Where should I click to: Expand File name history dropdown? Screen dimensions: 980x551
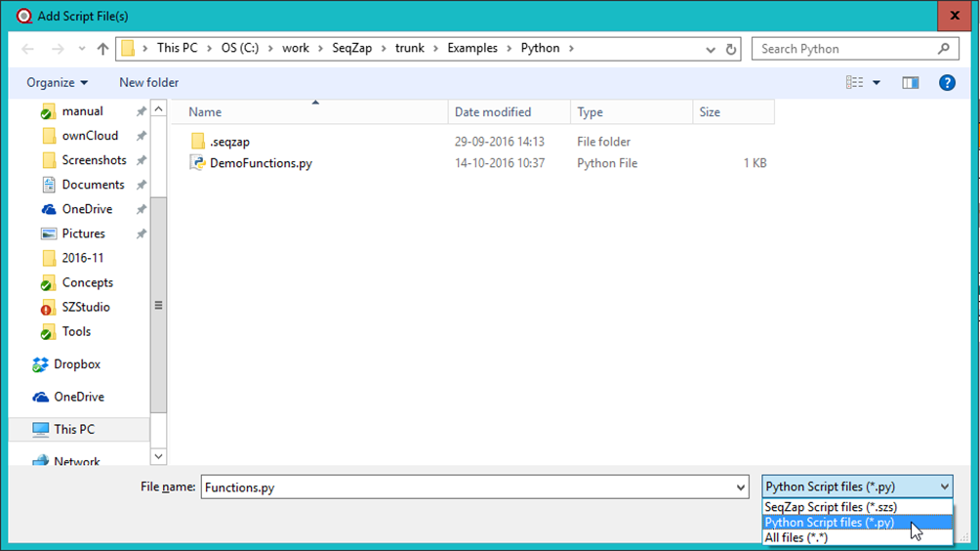[740, 487]
